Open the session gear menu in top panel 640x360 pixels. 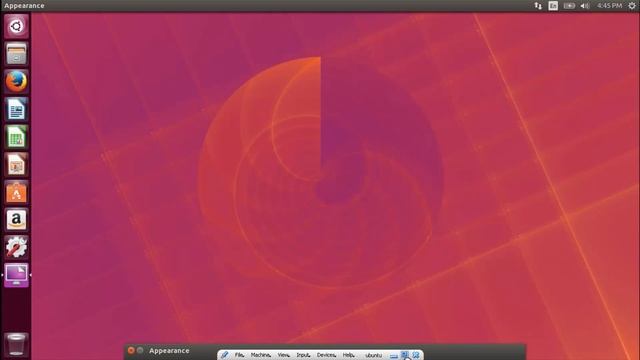point(631,6)
